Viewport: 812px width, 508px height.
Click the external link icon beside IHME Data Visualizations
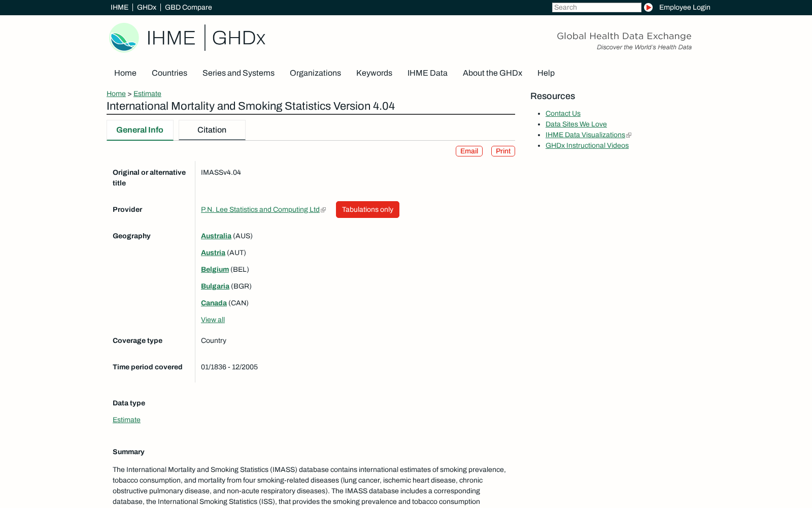tap(629, 135)
